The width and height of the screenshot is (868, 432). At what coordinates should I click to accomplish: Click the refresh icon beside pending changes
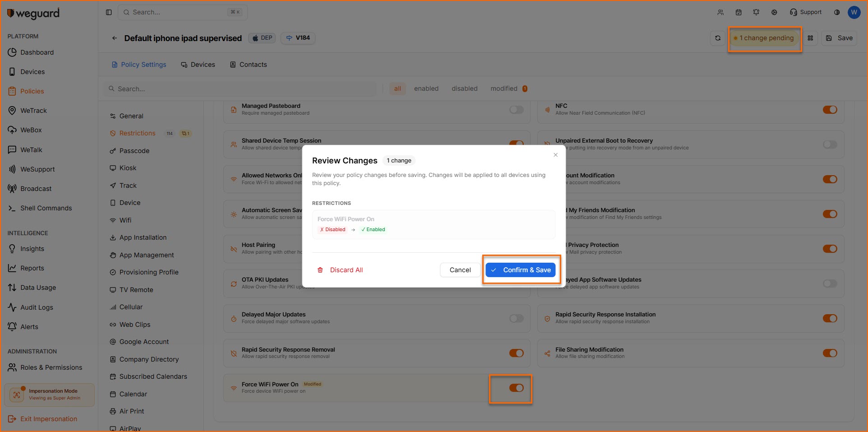pos(718,38)
